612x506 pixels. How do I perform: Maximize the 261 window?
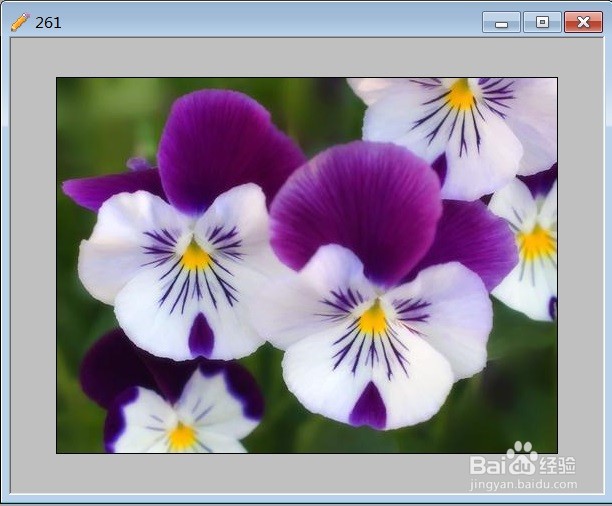click(542, 22)
